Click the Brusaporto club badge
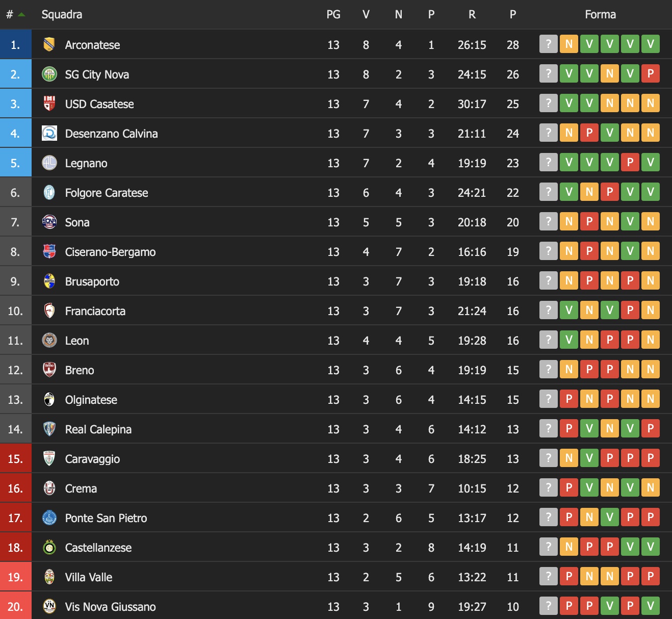Screen dimensions: 672x619 [49, 281]
